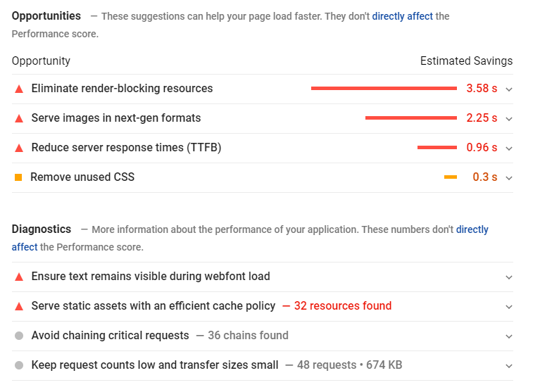540x392 pixels.
Task: Expand Serve images in next-gen formats chevron
Action: (x=508, y=119)
